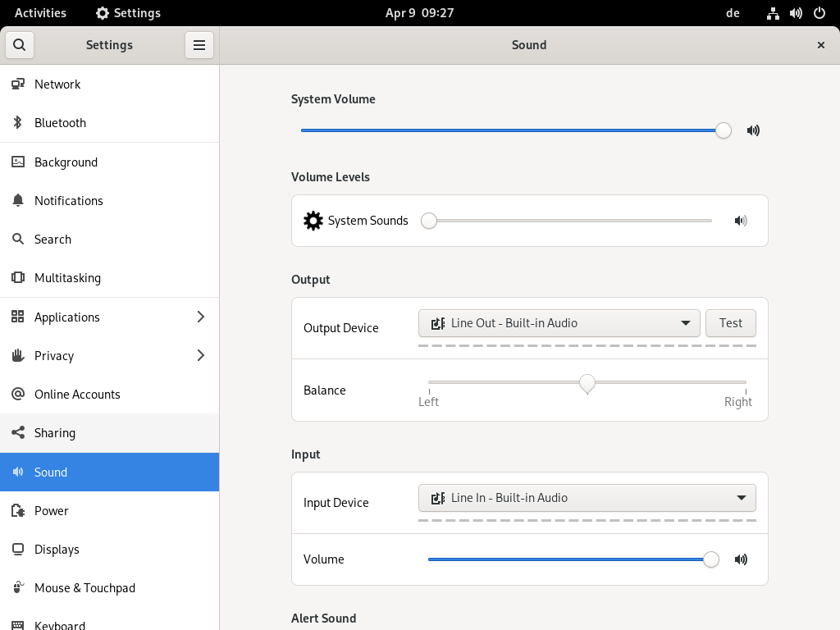Click the Balance slider handle

(x=587, y=383)
